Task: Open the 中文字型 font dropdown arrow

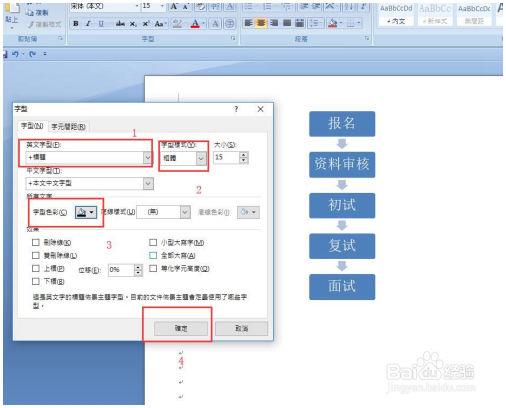Action: (x=148, y=183)
